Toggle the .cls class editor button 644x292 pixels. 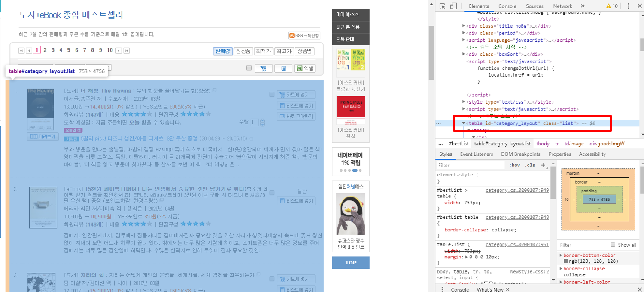pos(531,165)
